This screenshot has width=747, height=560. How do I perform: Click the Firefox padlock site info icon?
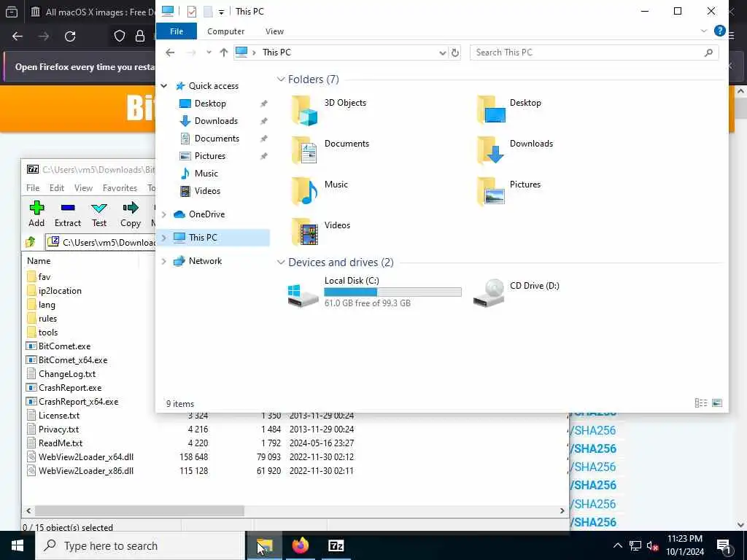[x=139, y=36]
